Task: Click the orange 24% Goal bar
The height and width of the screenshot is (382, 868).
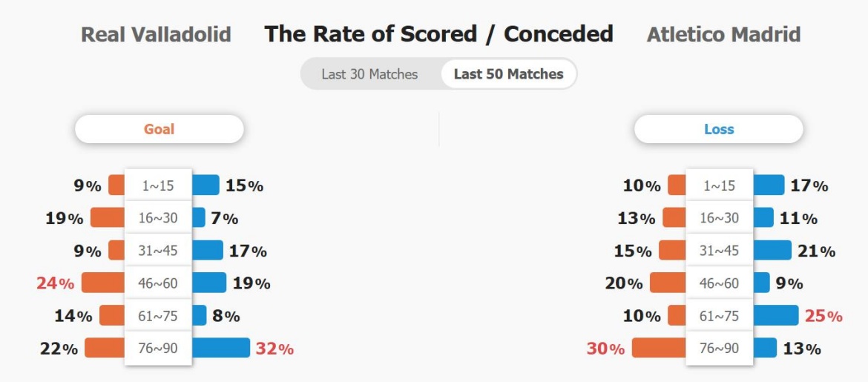Action: [x=104, y=283]
